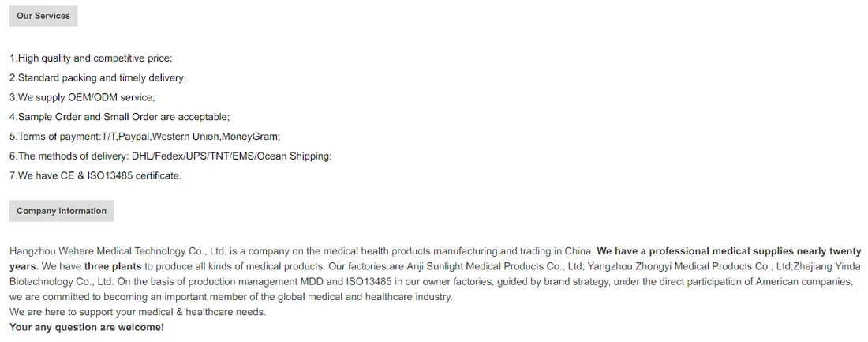Click the CE & ISO13485 certificate line

(x=95, y=175)
